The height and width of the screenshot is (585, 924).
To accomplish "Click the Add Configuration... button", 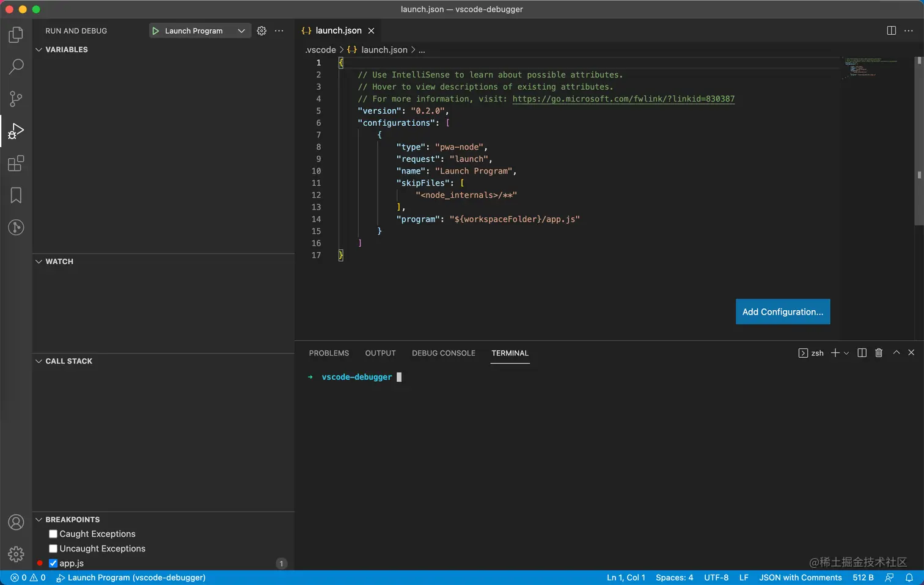I will click(782, 312).
